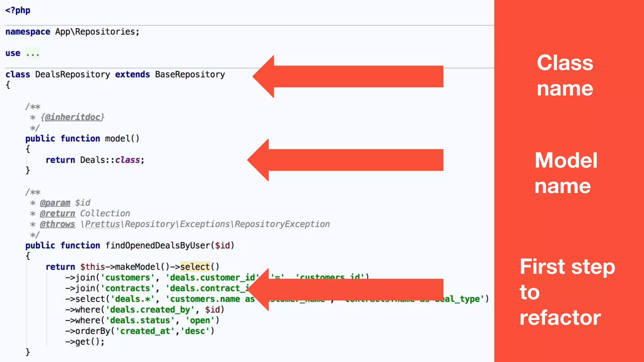The height and width of the screenshot is (362, 644).
Task: Click the red arrow over the join statements
Action: pos(346,289)
